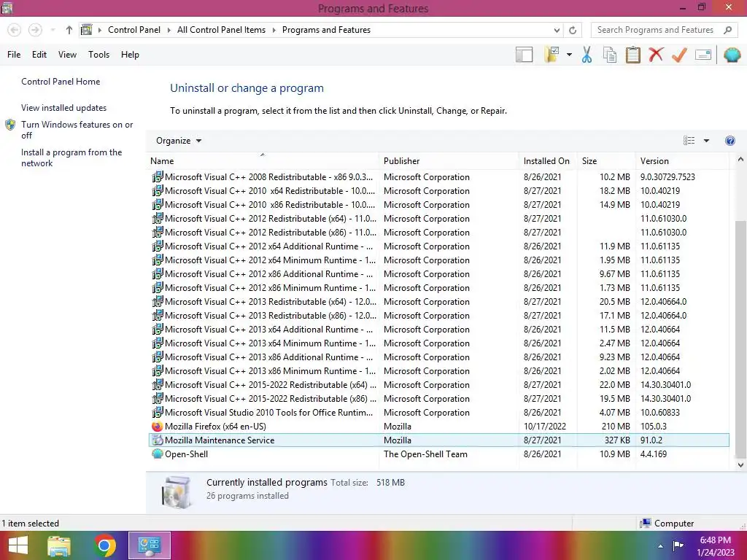Click the change view icon
The height and width of the screenshot is (560, 747).
pyautogui.click(x=689, y=141)
